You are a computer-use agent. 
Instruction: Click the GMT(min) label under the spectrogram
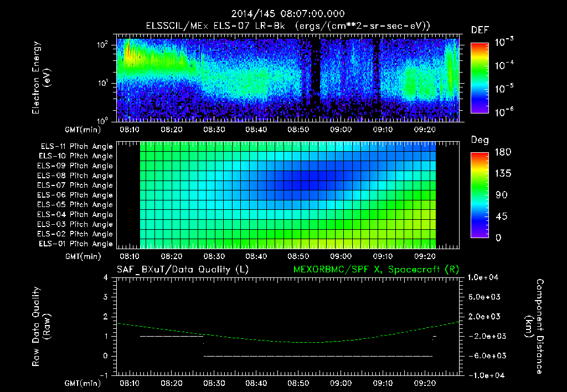(x=83, y=130)
